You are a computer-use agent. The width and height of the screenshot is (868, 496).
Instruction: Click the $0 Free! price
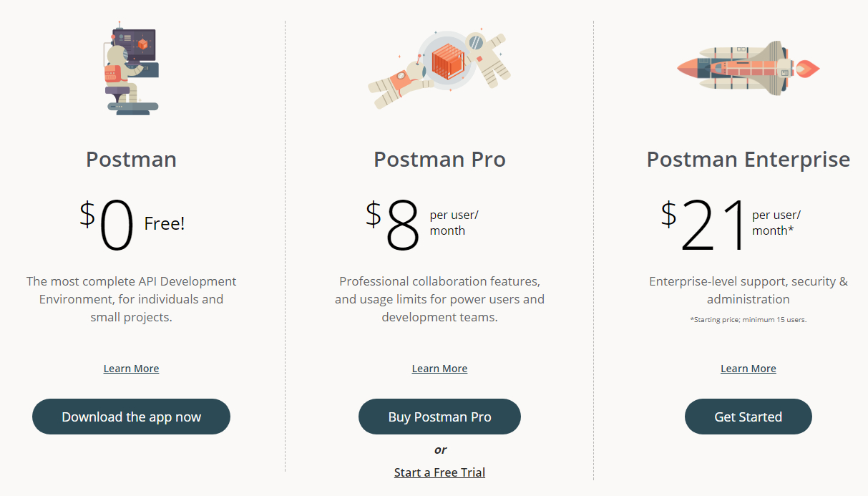click(x=132, y=225)
